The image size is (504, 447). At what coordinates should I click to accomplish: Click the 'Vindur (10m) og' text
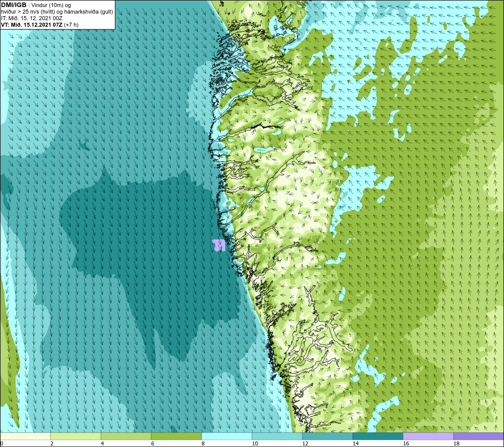point(51,5)
